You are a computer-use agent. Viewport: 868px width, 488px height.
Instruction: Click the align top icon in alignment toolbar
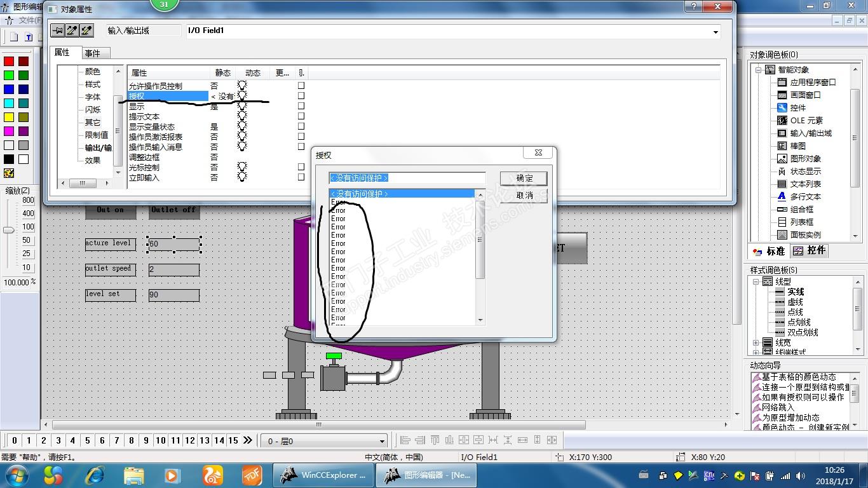click(x=435, y=440)
